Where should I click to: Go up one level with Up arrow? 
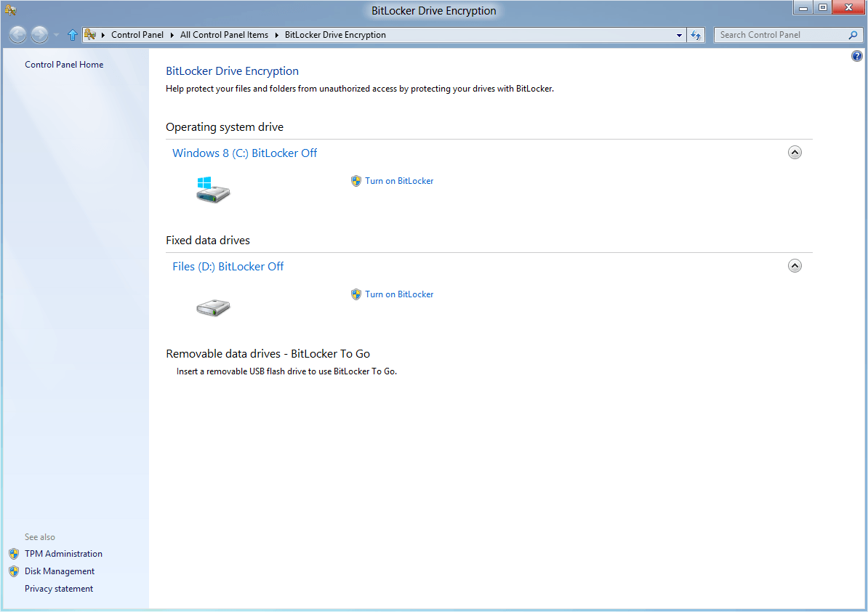point(73,35)
